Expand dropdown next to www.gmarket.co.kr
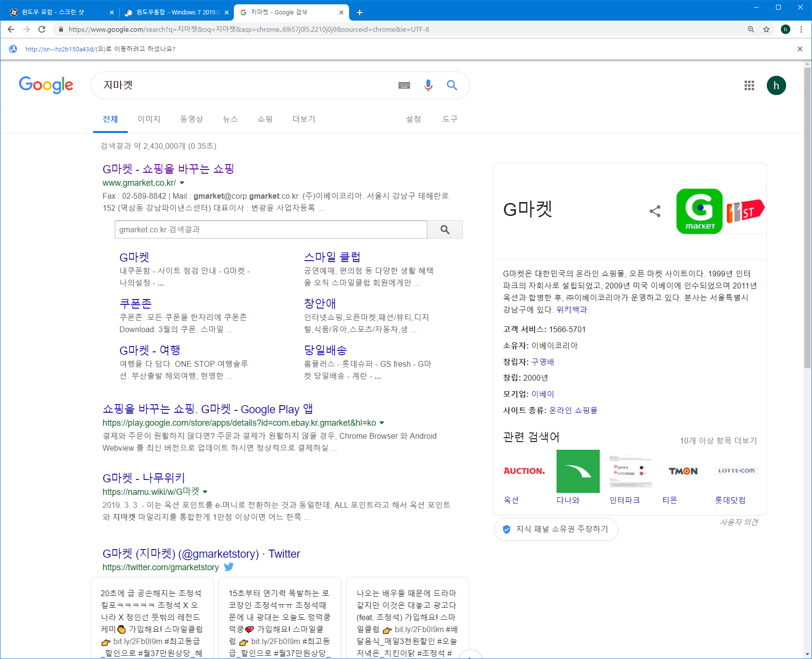Image resolution: width=812 pixels, height=659 pixels. [182, 183]
